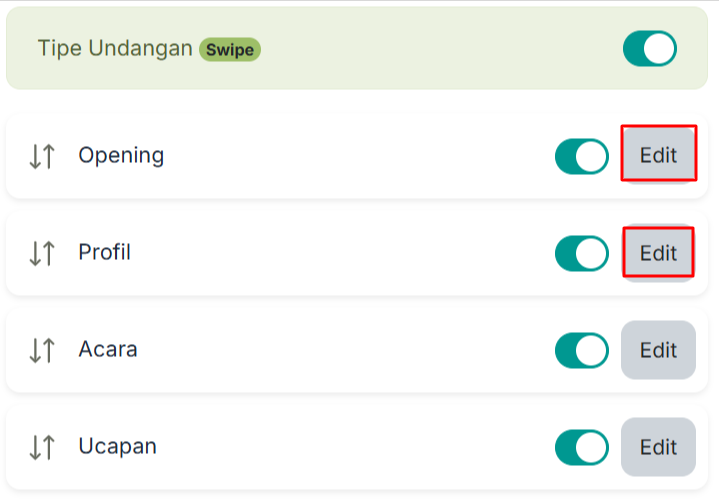Disable the Opening section toggle
The width and height of the screenshot is (719, 499).
coord(581,156)
